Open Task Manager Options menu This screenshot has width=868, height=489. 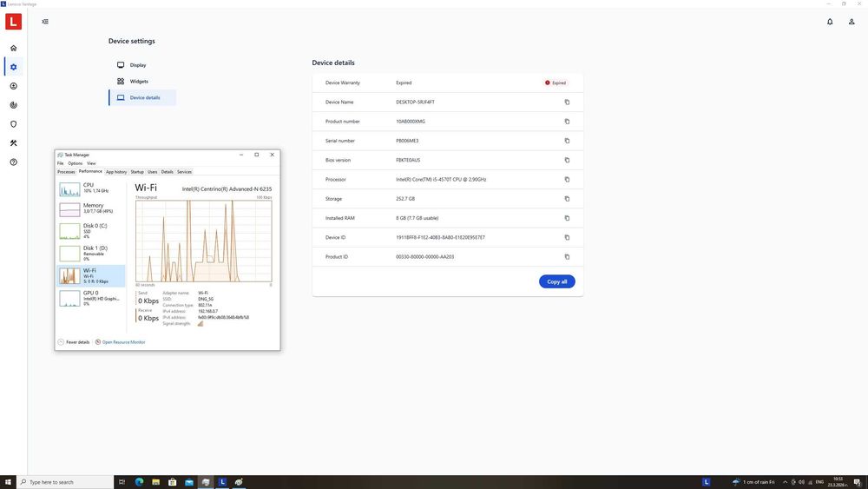click(x=76, y=163)
